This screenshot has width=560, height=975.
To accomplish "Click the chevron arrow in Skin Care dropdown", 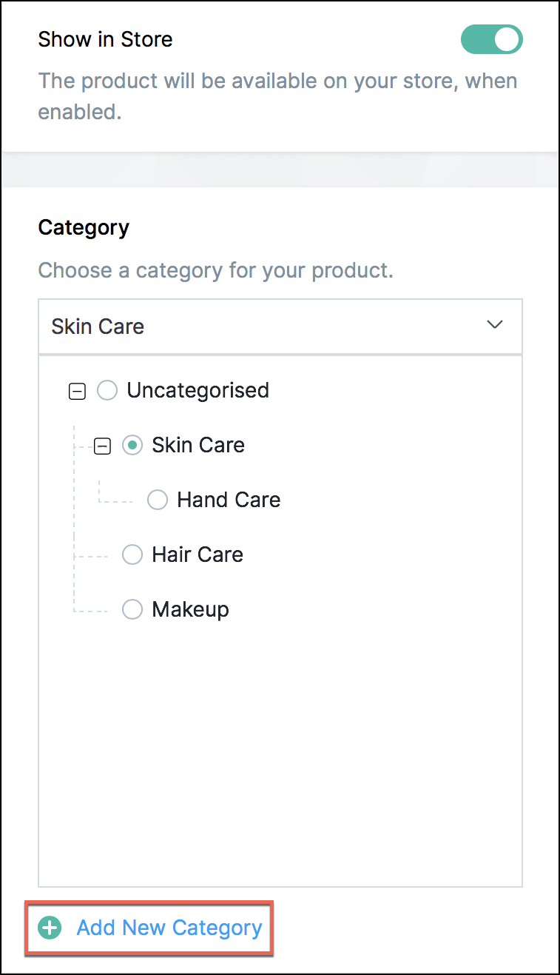I will [495, 325].
